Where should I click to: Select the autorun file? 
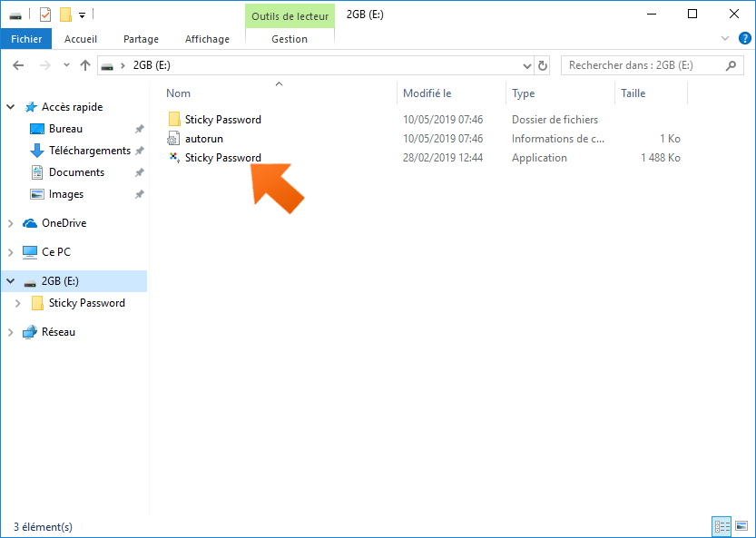204,139
